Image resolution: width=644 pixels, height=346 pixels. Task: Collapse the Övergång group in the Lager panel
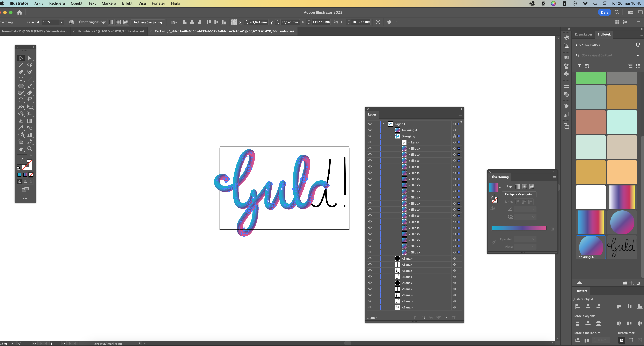[391, 136]
